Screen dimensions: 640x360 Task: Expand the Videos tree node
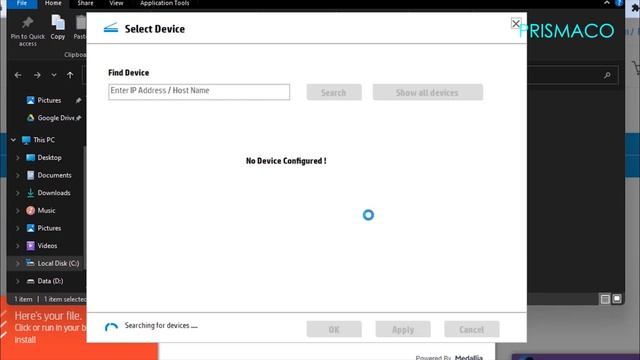pyautogui.click(x=18, y=246)
